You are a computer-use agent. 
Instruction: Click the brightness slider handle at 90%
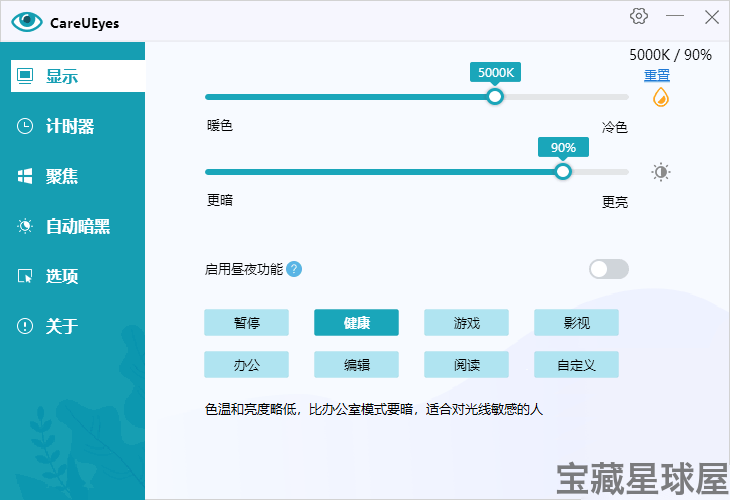pyautogui.click(x=563, y=172)
